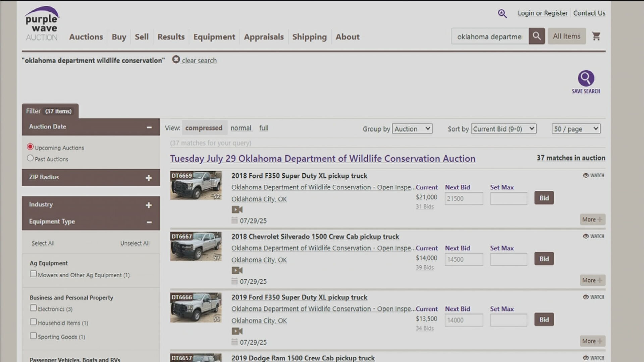Open the DT6667 Silverado thumbnail
Screen dimensions: 644x362
point(196,246)
